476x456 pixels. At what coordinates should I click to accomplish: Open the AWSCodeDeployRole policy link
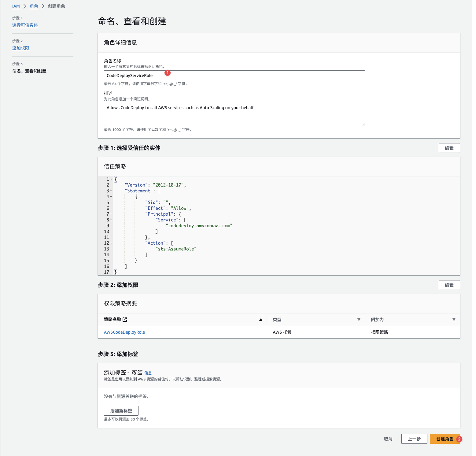click(x=124, y=332)
